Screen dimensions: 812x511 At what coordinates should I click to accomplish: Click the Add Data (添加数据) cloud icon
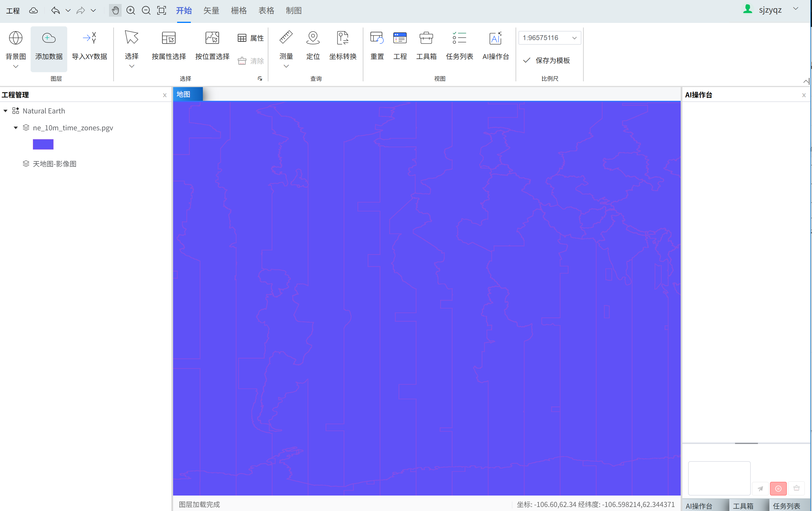coord(49,38)
